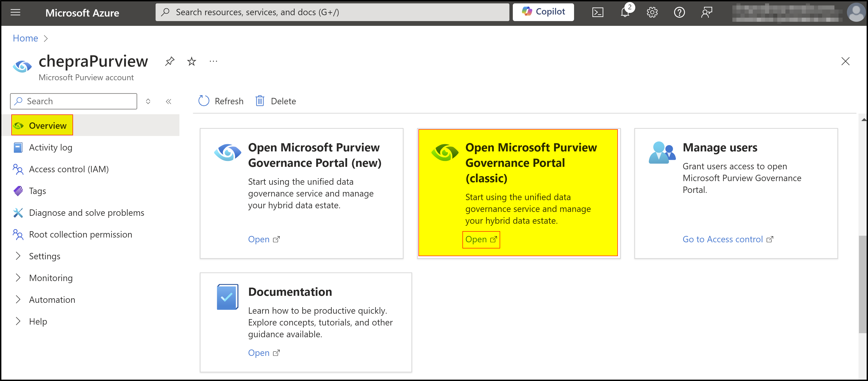Focus the global resource search box
The width and height of the screenshot is (868, 381).
tap(332, 12)
